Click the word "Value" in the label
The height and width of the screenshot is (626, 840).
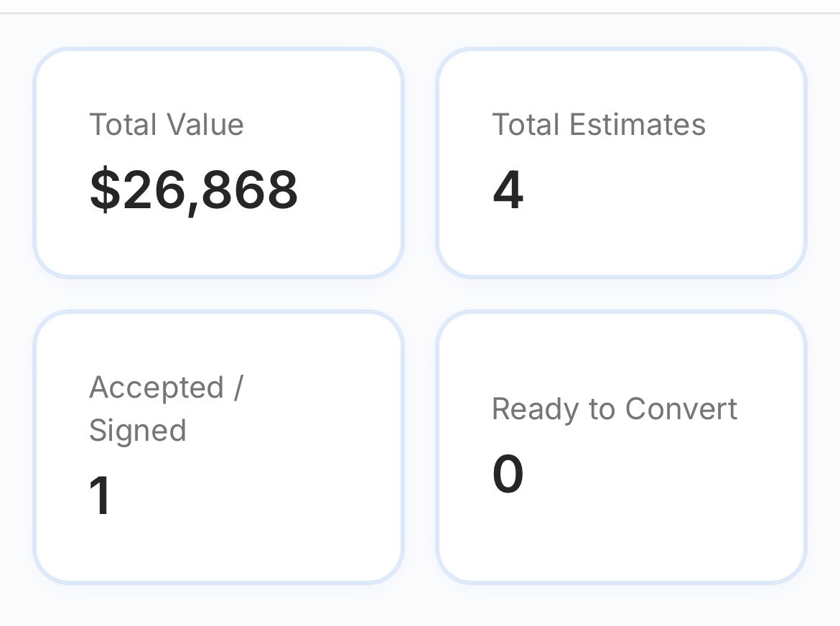pyautogui.click(x=205, y=125)
